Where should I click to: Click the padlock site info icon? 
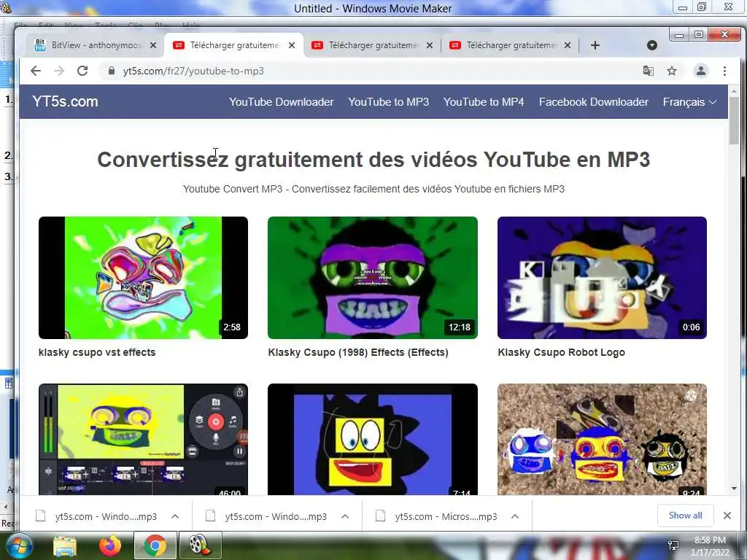click(x=112, y=71)
